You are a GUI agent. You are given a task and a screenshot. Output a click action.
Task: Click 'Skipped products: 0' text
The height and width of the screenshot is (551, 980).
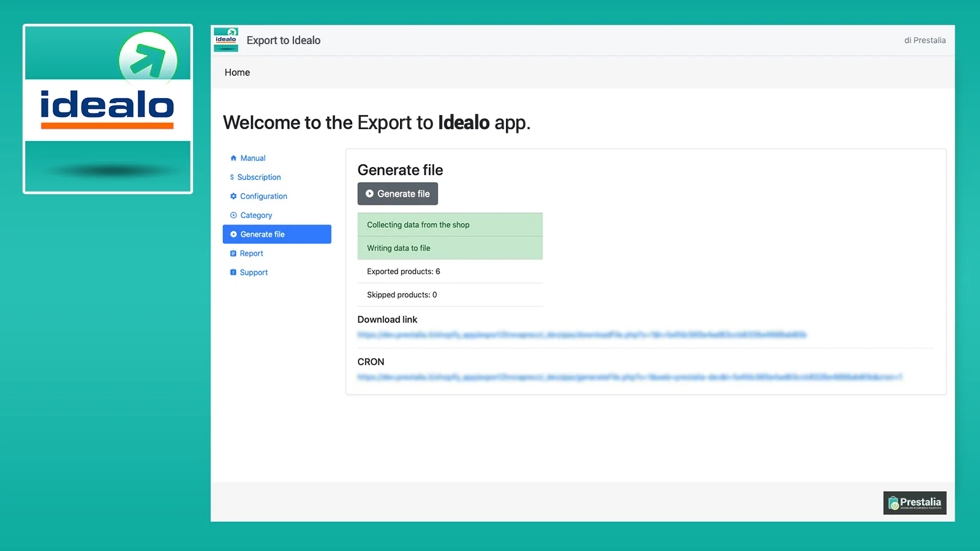click(x=402, y=294)
